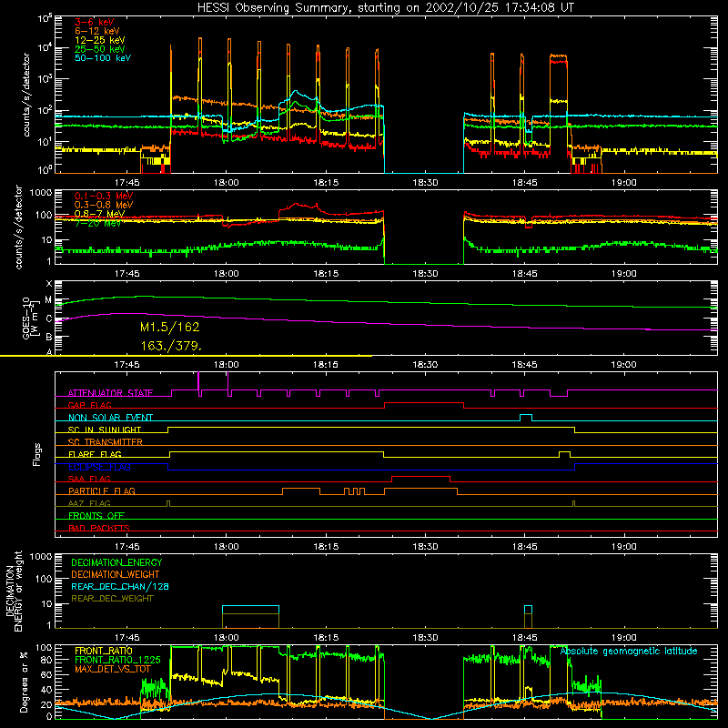Select the SC_TRANSMITTER flag label
Viewport: 728px width, 728px height.
pyautogui.click(x=106, y=441)
